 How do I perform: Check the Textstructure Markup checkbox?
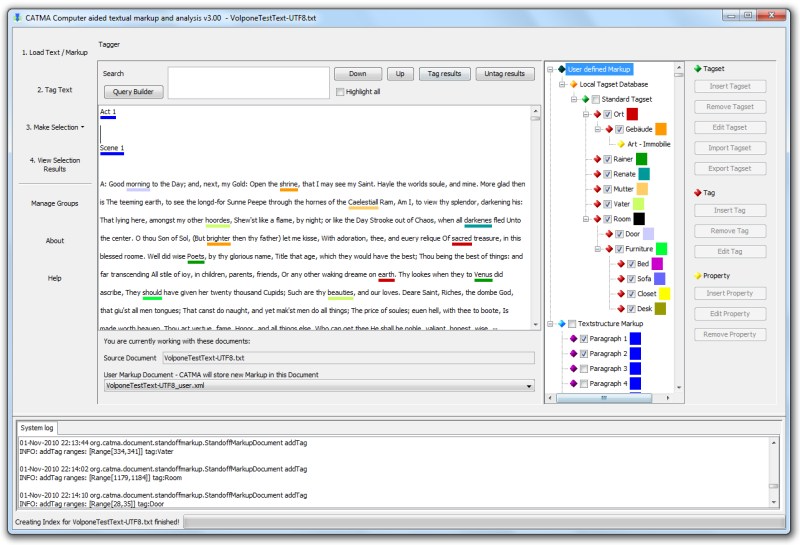pyautogui.click(x=572, y=324)
